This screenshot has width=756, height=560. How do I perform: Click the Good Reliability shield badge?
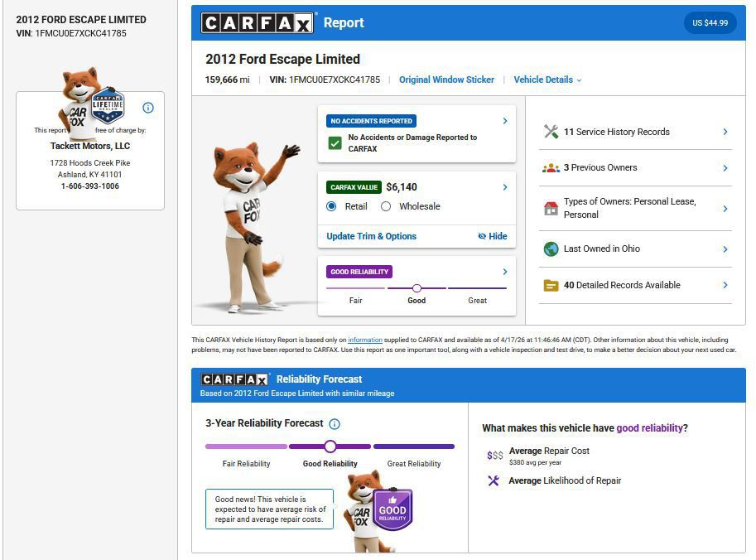pos(392,510)
